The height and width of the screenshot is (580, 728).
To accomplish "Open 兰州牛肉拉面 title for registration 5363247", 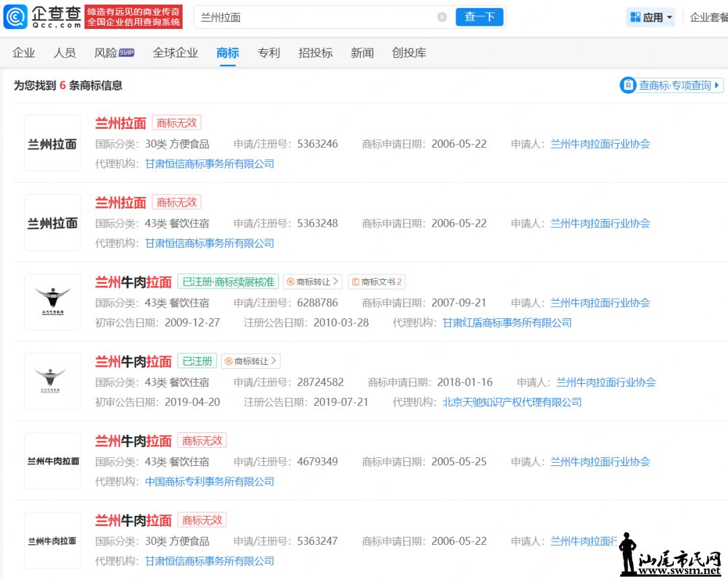I will tap(133, 520).
